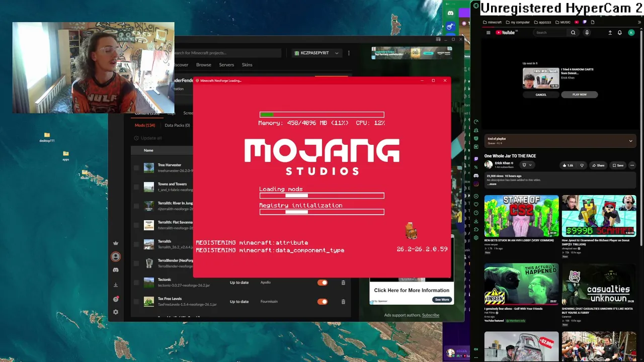Viewport: 644px width, 362px height.
Task: Toggle the Tectonic mod switch
Action: point(323,283)
